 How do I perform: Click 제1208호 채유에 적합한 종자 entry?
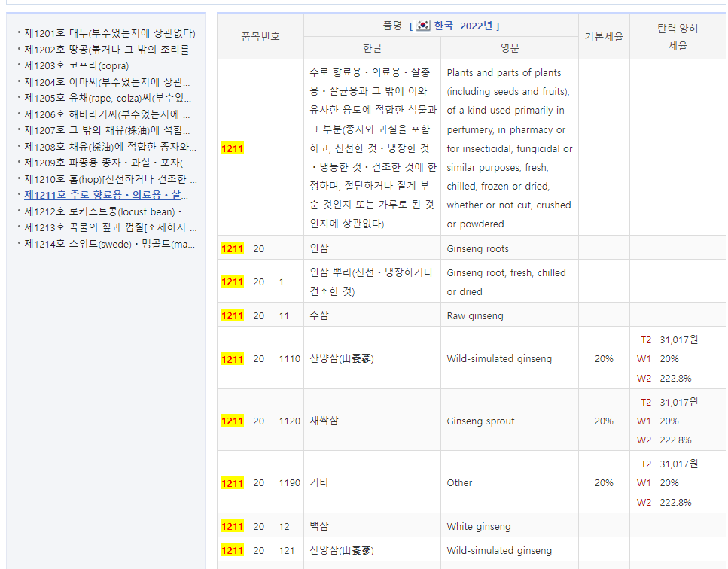click(110, 147)
